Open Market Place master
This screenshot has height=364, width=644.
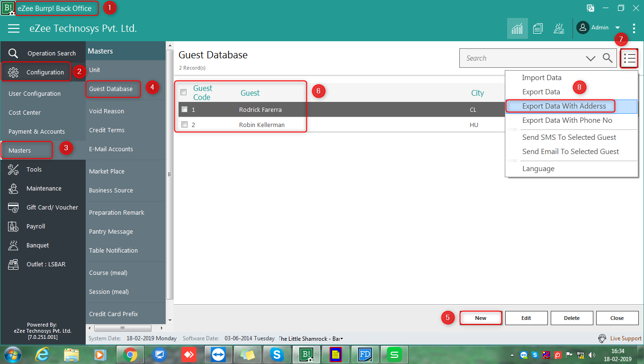(x=107, y=171)
